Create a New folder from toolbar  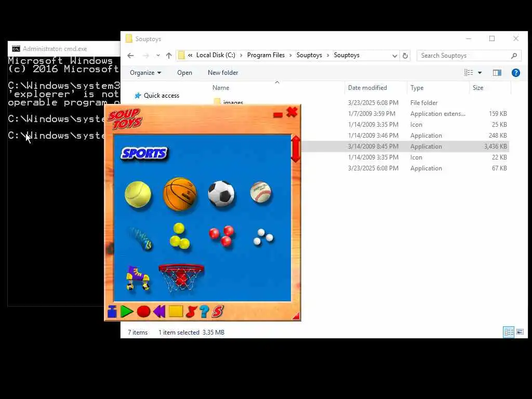point(223,73)
